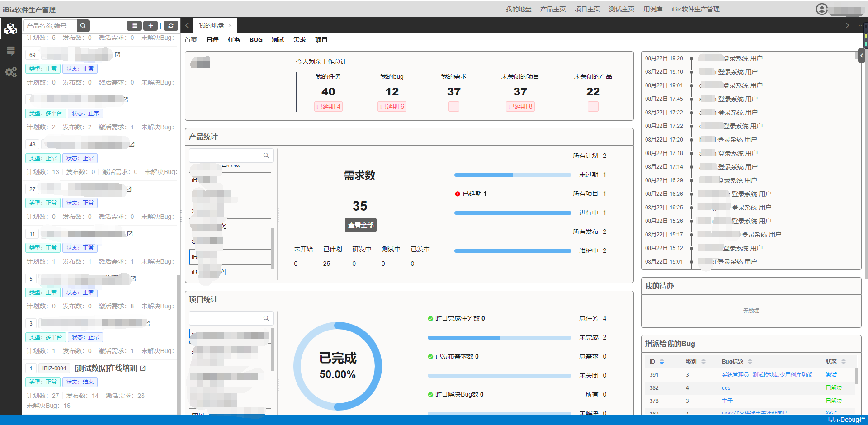This screenshot has height=425, width=868.
Task: Open product 43 external link icon
Action: 132,144
